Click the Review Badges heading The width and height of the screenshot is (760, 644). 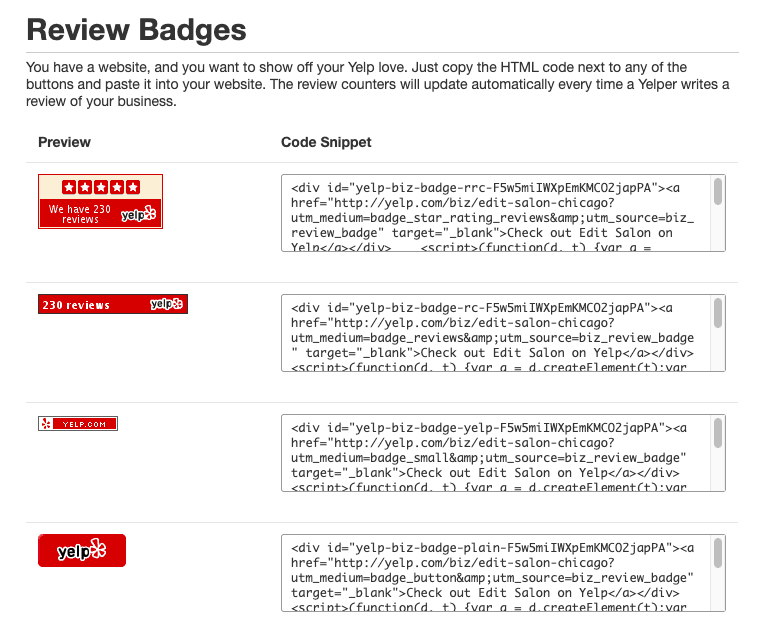(x=136, y=30)
